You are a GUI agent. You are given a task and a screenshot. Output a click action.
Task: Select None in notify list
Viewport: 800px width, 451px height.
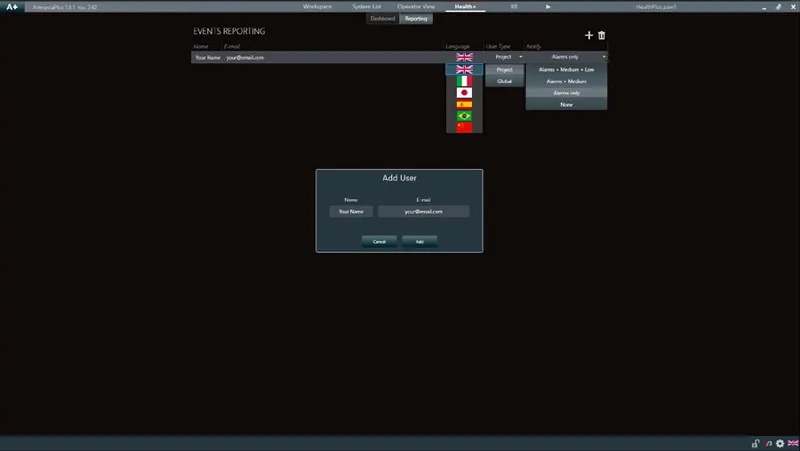[566, 105]
